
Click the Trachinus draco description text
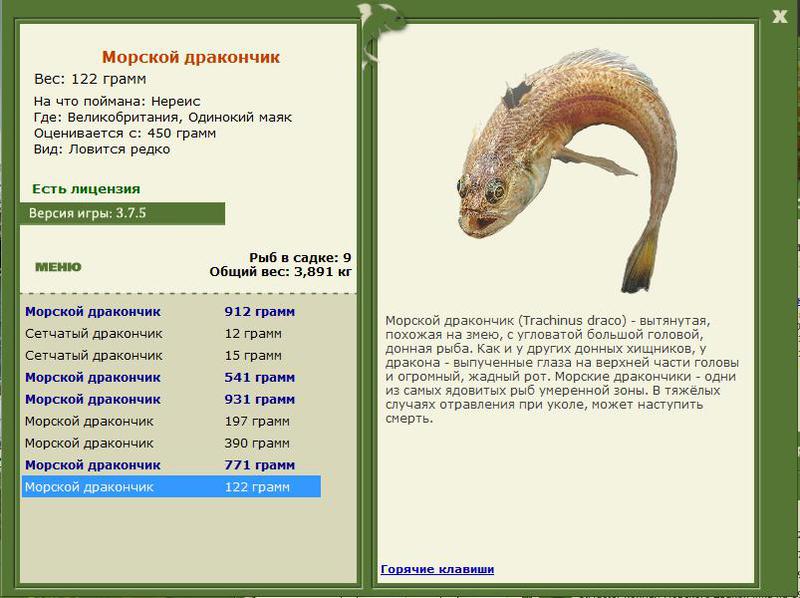pyautogui.click(x=561, y=369)
